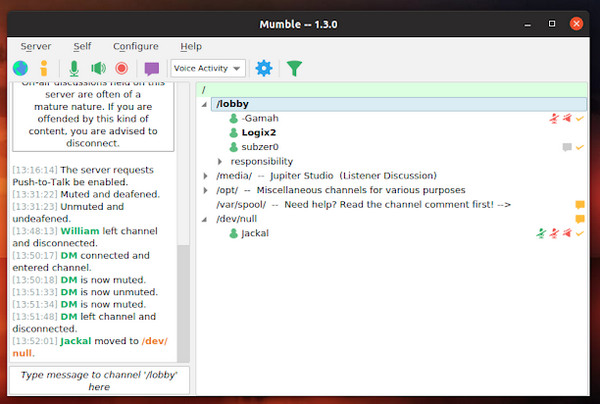Click subzer0's gray comment icon
Viewport: 600px width, 404px height.
567,147
